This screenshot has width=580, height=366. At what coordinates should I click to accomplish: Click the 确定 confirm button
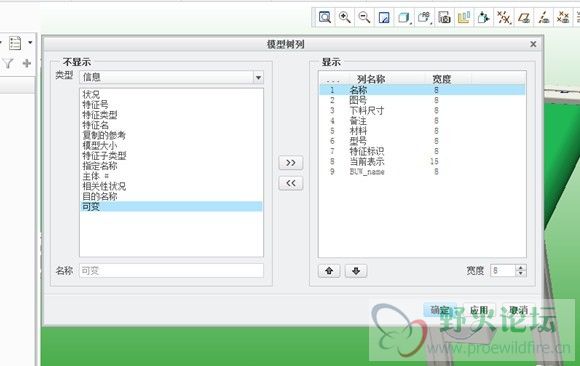pyautogui.click(x=440, y=310)
